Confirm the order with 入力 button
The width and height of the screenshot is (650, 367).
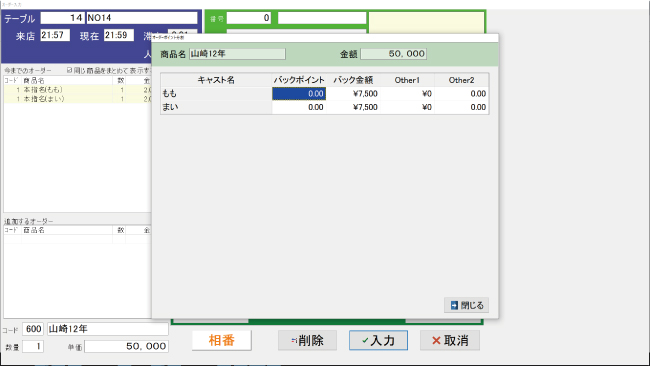[x=378, y=340]
